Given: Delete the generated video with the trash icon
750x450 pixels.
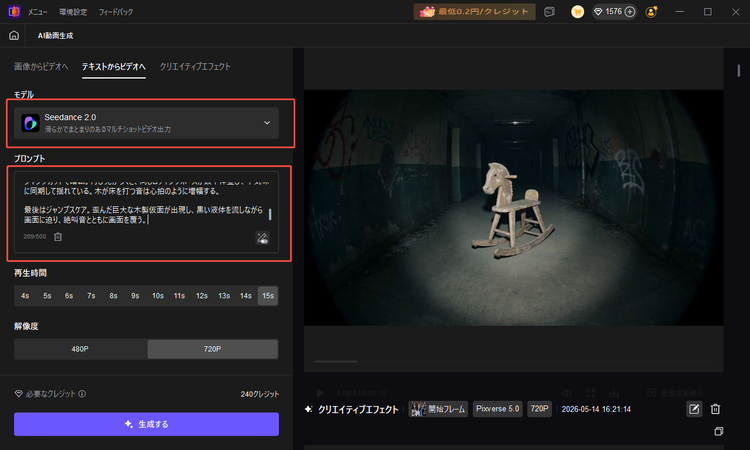Looking at the screenshot, I should coord(716,409).
